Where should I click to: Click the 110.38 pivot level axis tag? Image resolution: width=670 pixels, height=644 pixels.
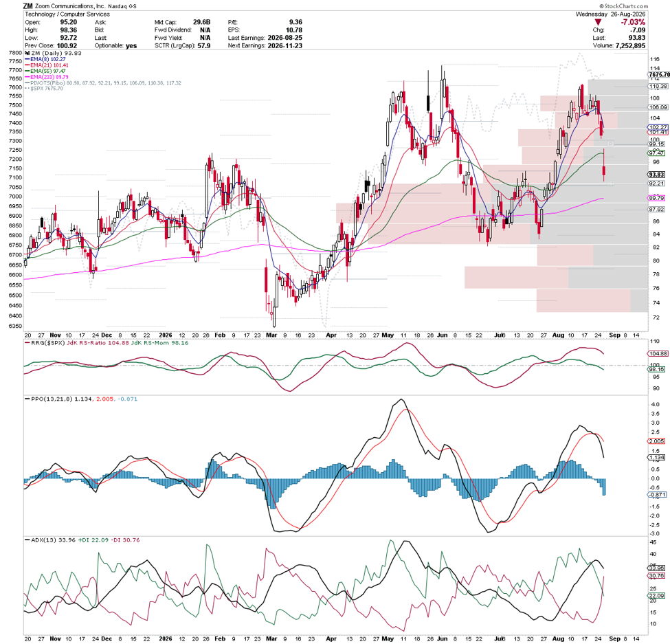click(x=658, y=87)
